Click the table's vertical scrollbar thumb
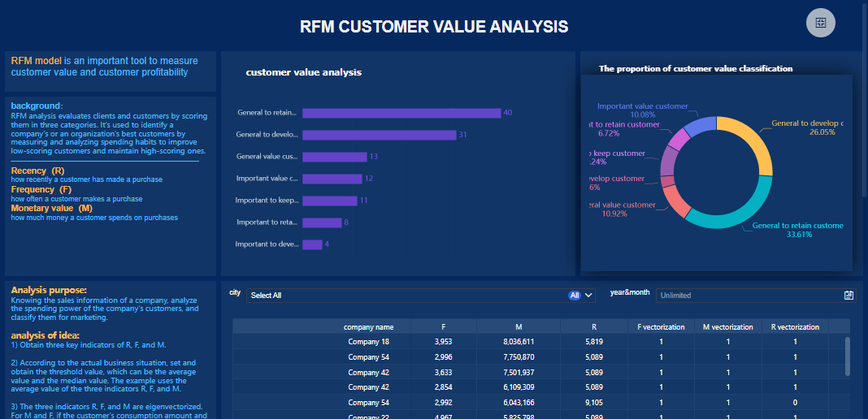868x419 pixels. click(x=848, y=356)
